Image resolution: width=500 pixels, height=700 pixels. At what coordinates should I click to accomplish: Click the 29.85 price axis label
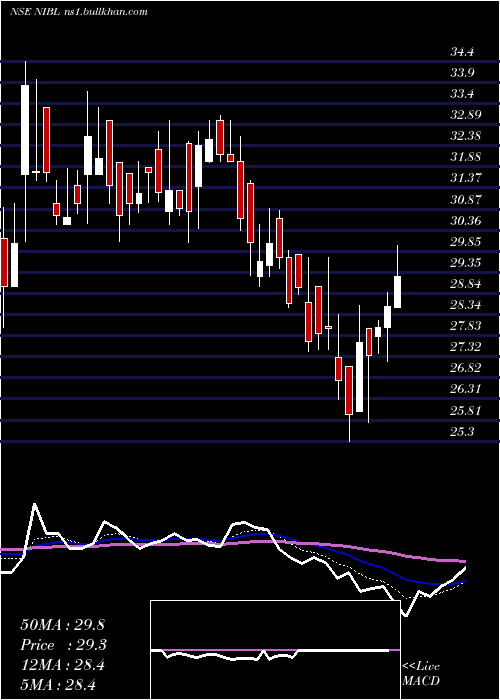click(x=466, y=242)
